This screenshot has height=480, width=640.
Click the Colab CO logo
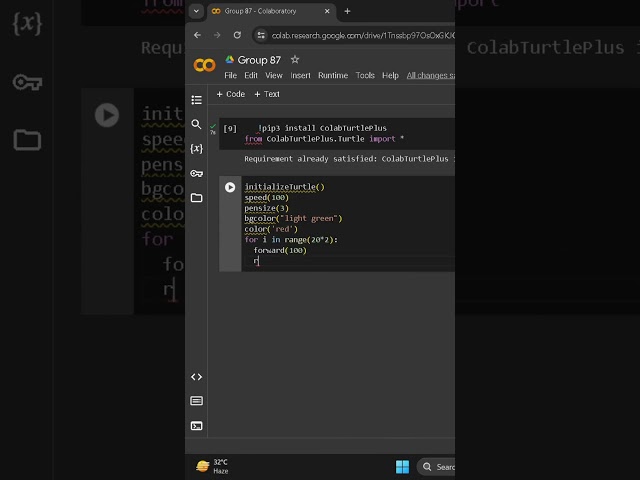tap(204, 65)
